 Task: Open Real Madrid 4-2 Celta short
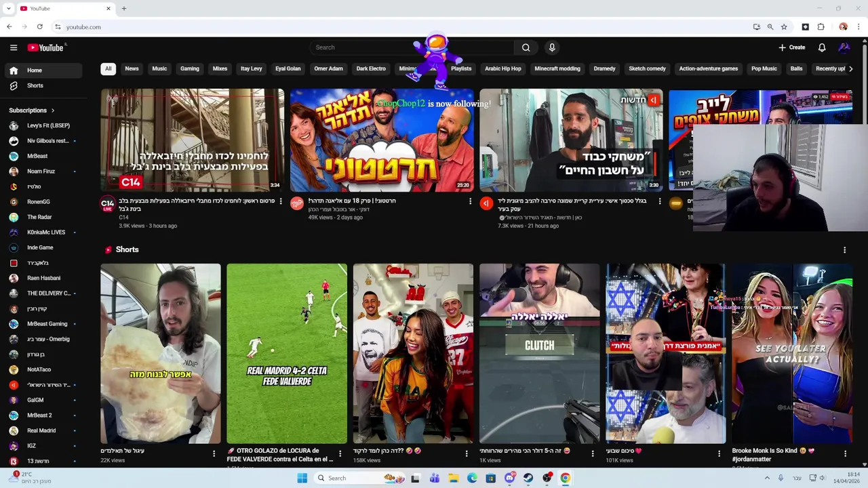[287, 353]
